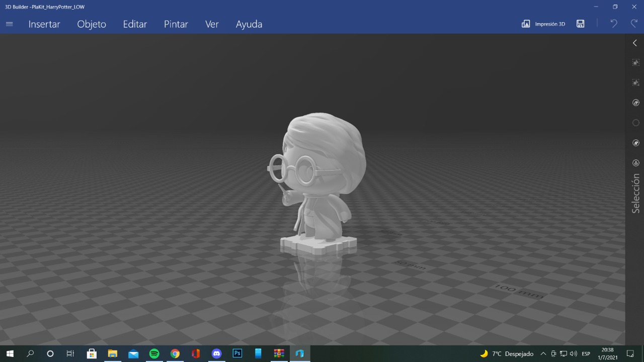Image resolution: width=644 pixels, height=362 pixels.
Task: Open File Explorer from taskbar
Action: (x=113, y=353)
